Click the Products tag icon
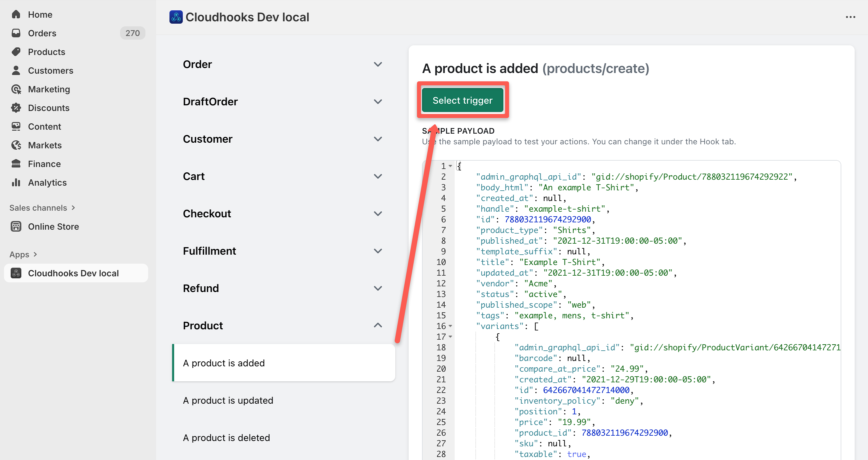The image size is (868, 460). click(x=16, y=52)
